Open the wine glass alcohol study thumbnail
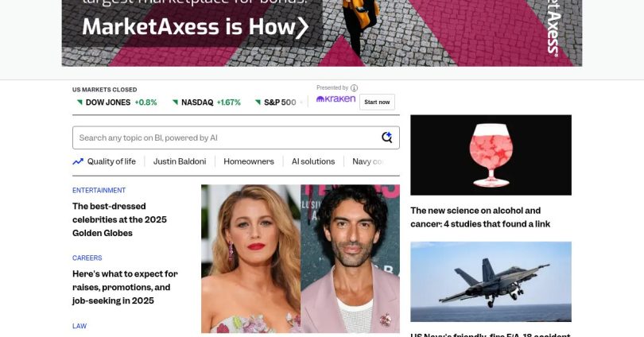The image size is (644, 337). pos(491,155)
